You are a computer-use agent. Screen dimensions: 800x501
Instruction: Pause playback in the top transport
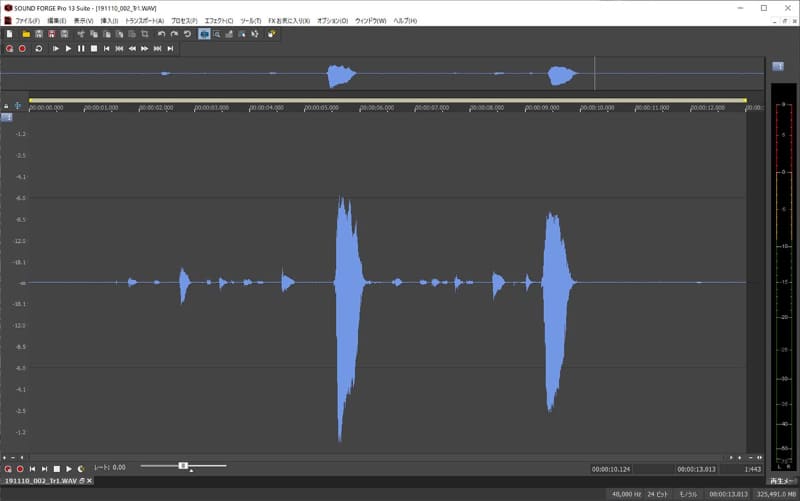pyautogui.click(x=81, y=48)
